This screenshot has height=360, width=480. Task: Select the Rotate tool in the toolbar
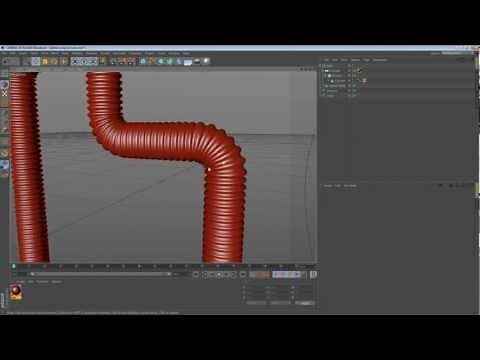(54, 61)
